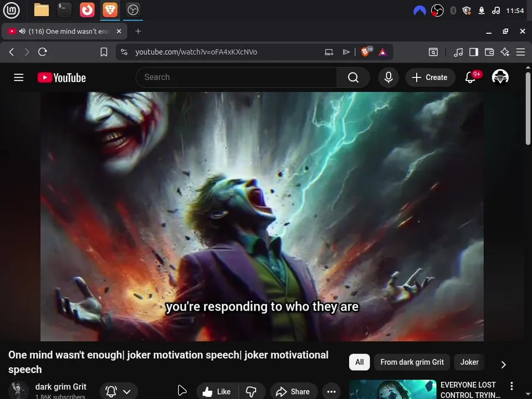The image size is (532, 399).
Task: Open the account avatar menu
Action: (x=500, y=76)
